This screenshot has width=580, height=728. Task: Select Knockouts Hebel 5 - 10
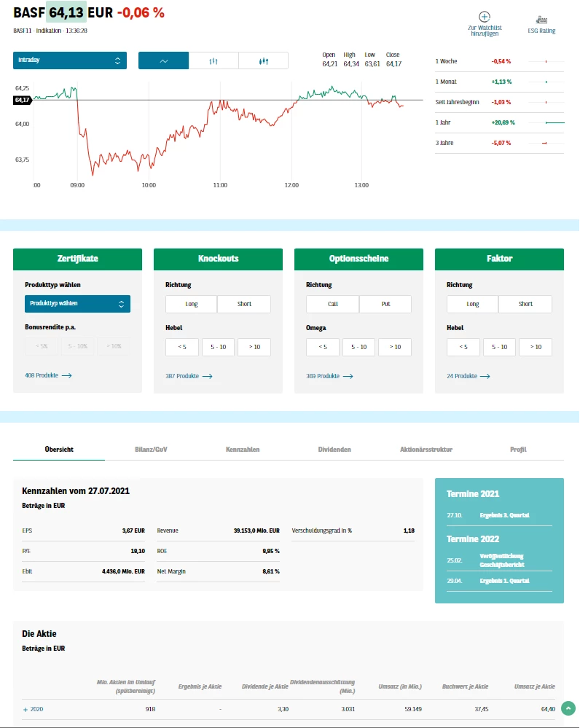(x=219, y=348)
